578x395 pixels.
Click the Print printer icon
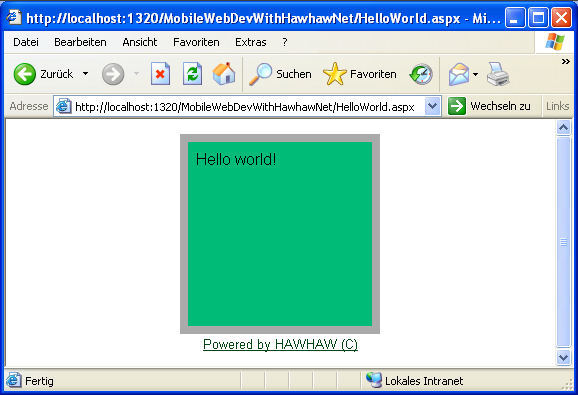[x=498, y=74]
